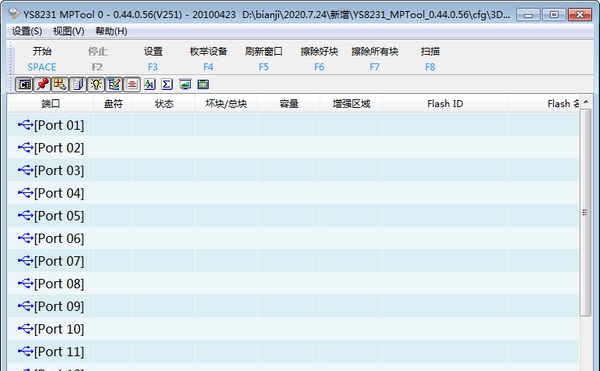Click the 设置 F3 toolbar button
The width and height of the screenshot is (600, 371).
[153, 59]
